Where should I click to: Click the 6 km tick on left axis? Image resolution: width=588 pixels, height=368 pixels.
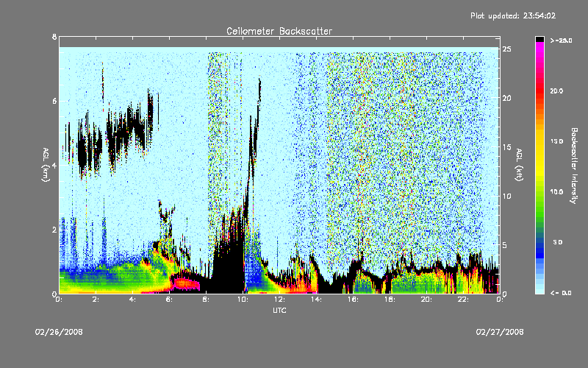[54, 101]
